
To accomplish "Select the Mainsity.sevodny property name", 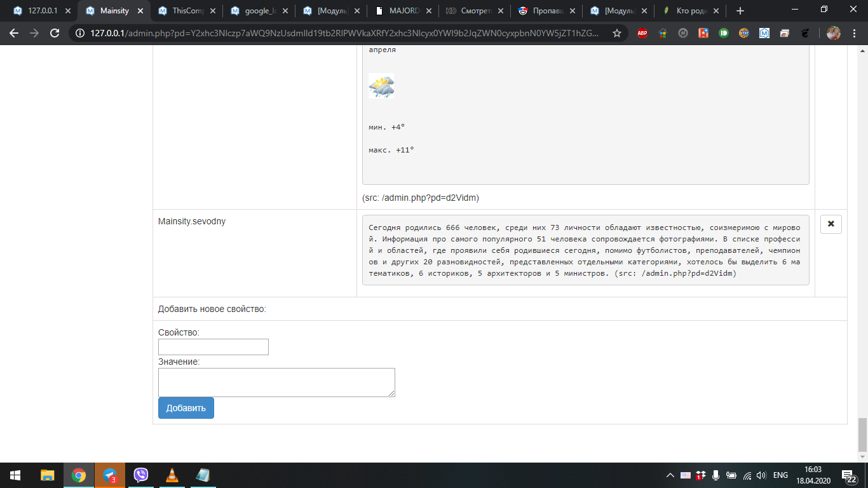I will [x=192, y=222].
